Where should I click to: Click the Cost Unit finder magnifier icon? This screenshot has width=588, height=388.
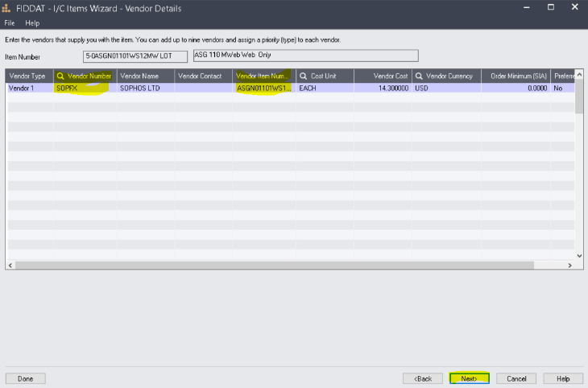[x=304, y=76]
